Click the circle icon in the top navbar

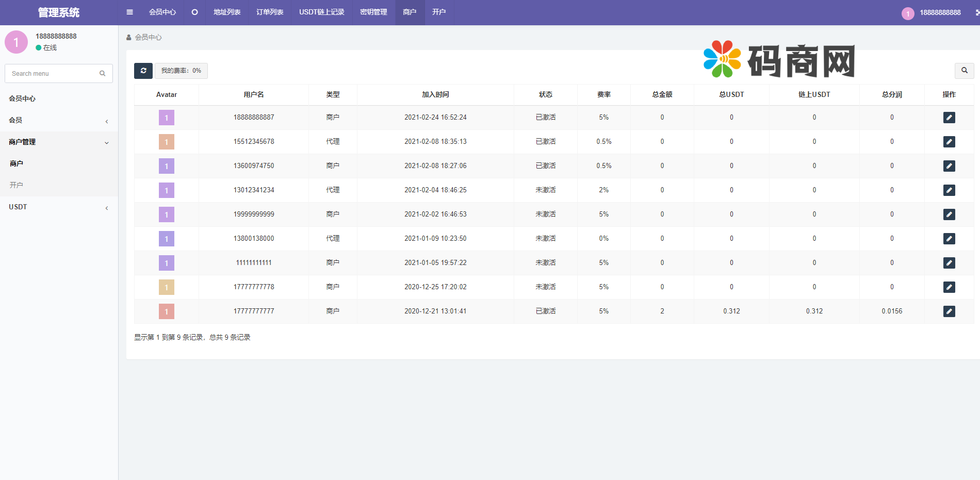point(194,12)
